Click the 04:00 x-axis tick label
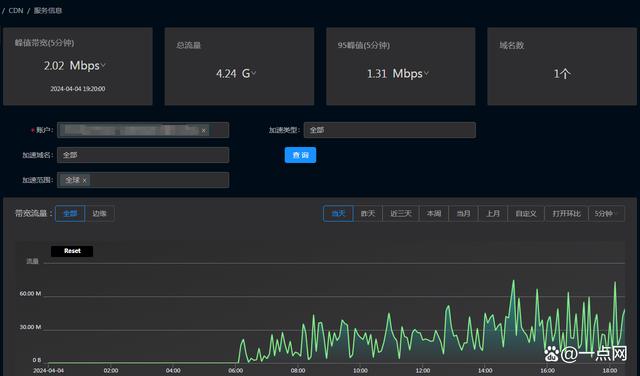 coord(173,371)
